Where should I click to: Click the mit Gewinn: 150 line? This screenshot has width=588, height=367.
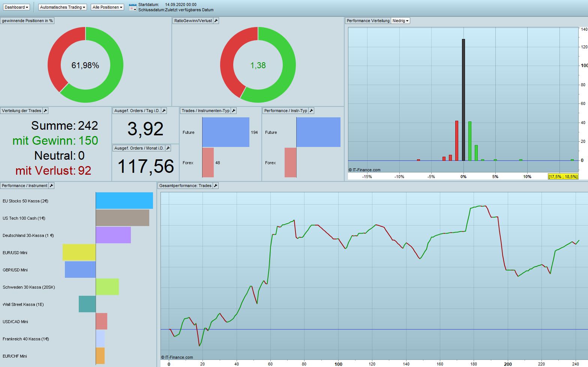point(55,141)
